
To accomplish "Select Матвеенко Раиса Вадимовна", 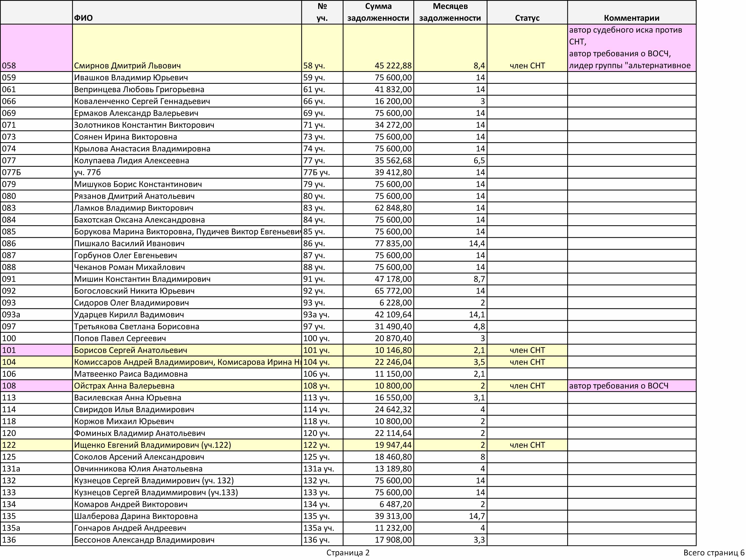I will tap(131, 374).
